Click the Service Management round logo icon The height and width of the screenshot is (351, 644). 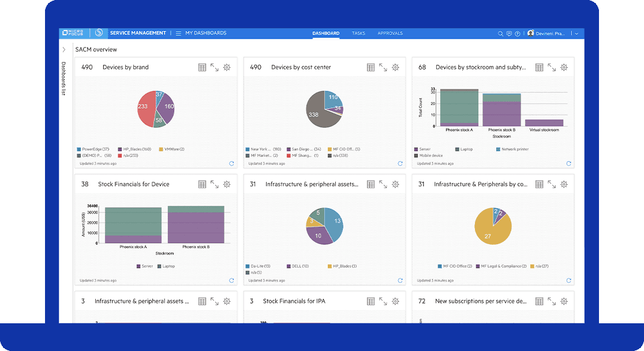(99, 33)
